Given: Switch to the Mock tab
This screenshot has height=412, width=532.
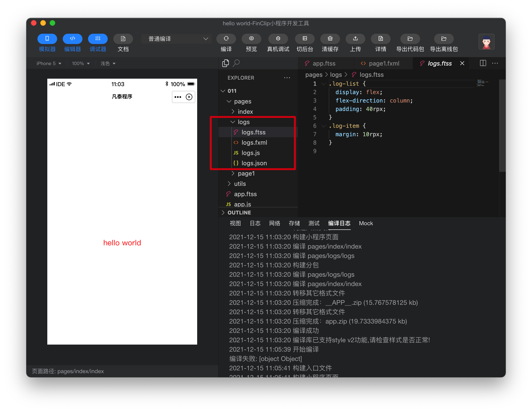Looking at the screenshot, I should coord(366,223).
